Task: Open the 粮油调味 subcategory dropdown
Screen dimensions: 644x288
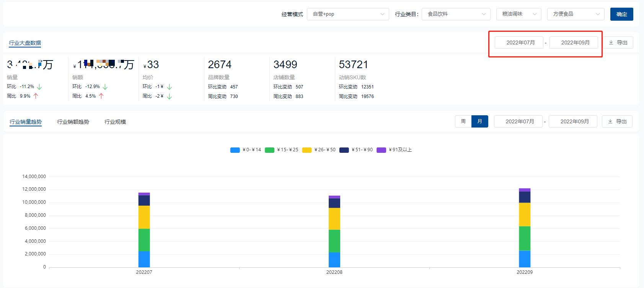Action: 518,14
